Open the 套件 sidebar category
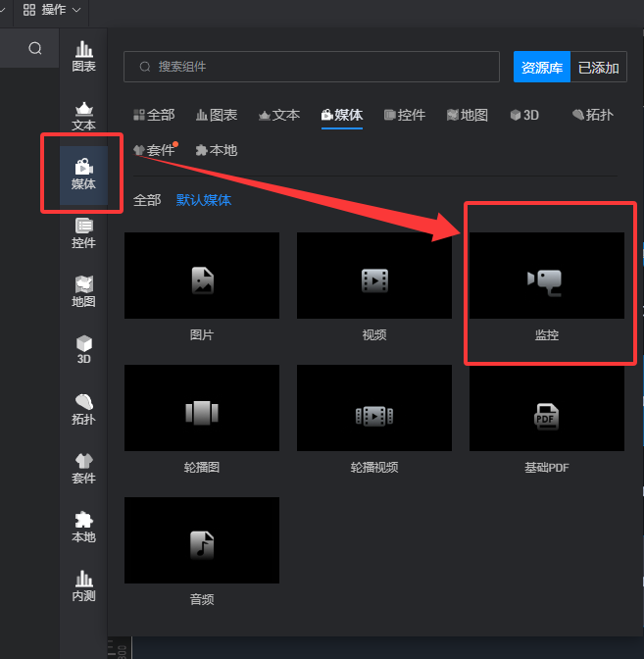The width and height of the screenshot is (644, 659). tap(83, 468)
